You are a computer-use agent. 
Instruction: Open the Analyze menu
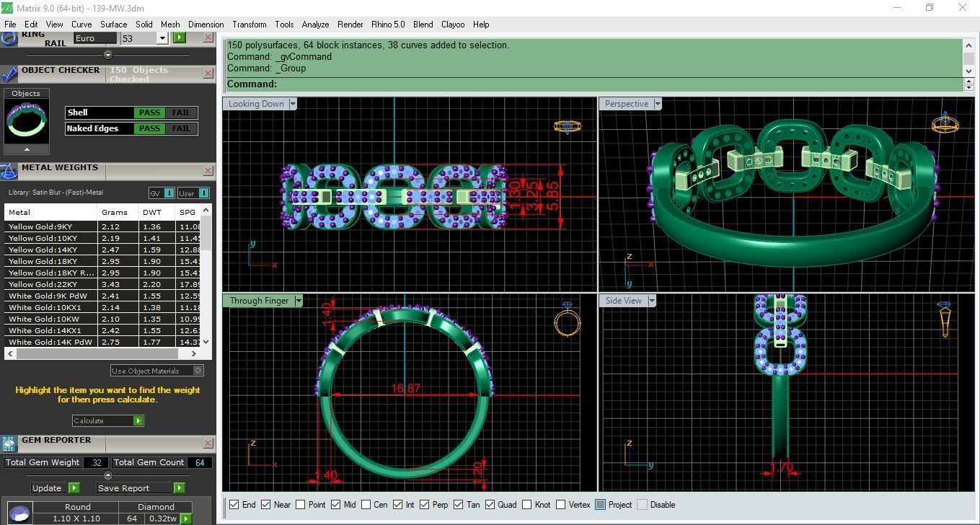pyautogui.click(x=315, y=24)
